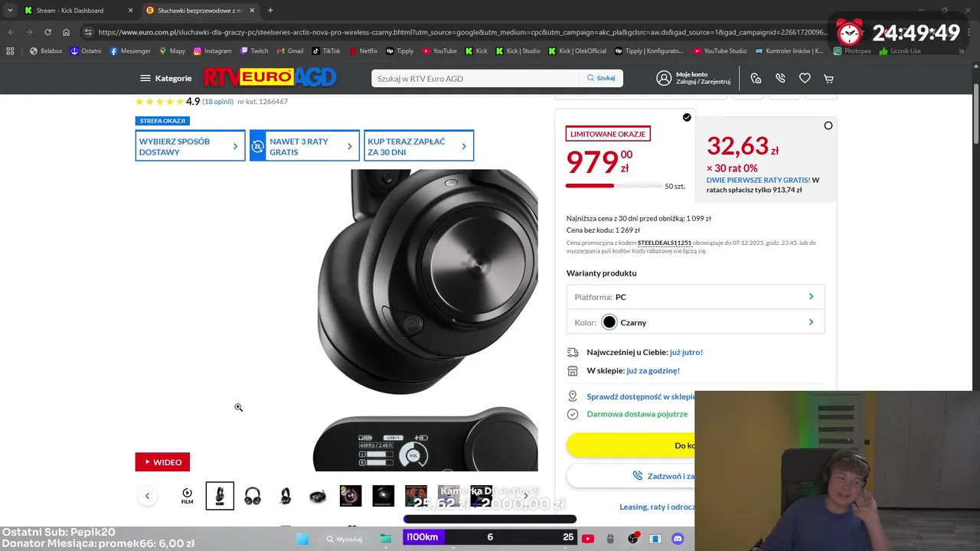Click the site info icon in address bar
The height and width of the screenshot is (551, 980).
(88, 32)
